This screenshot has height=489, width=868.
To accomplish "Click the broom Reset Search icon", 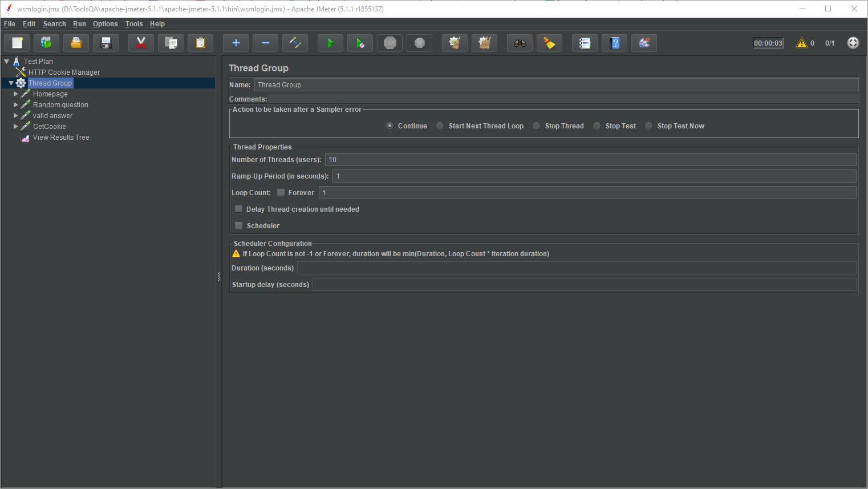I will 549,43.
